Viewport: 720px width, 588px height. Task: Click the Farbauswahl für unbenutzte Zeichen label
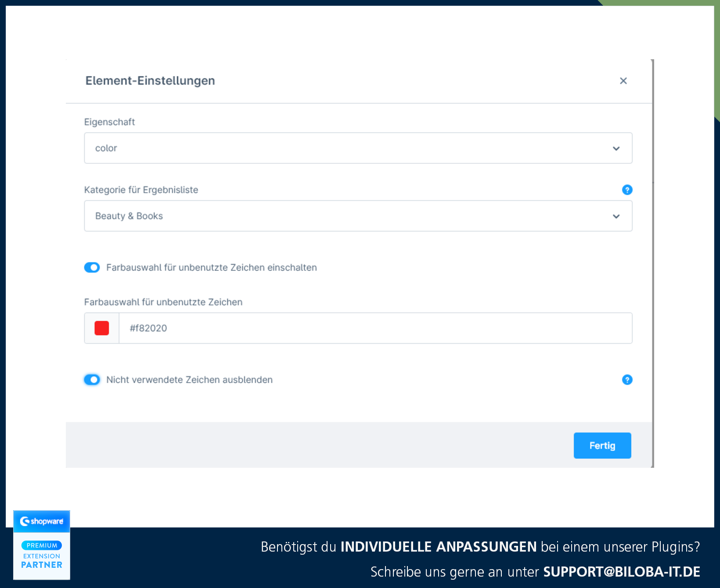click(163, 302)
